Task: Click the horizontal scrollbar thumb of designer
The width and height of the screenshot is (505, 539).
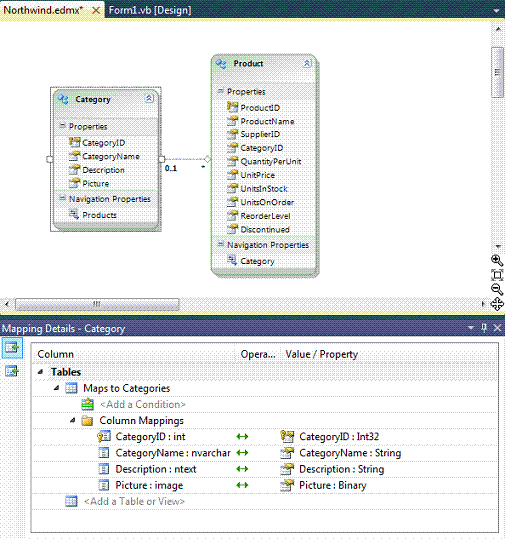Action: coord(97,304)
